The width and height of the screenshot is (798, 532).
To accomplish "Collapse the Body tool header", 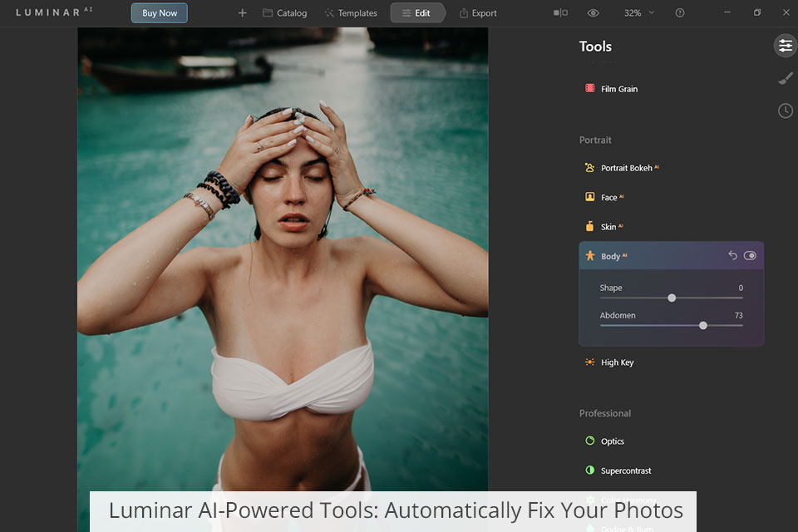I will [671, 255].
